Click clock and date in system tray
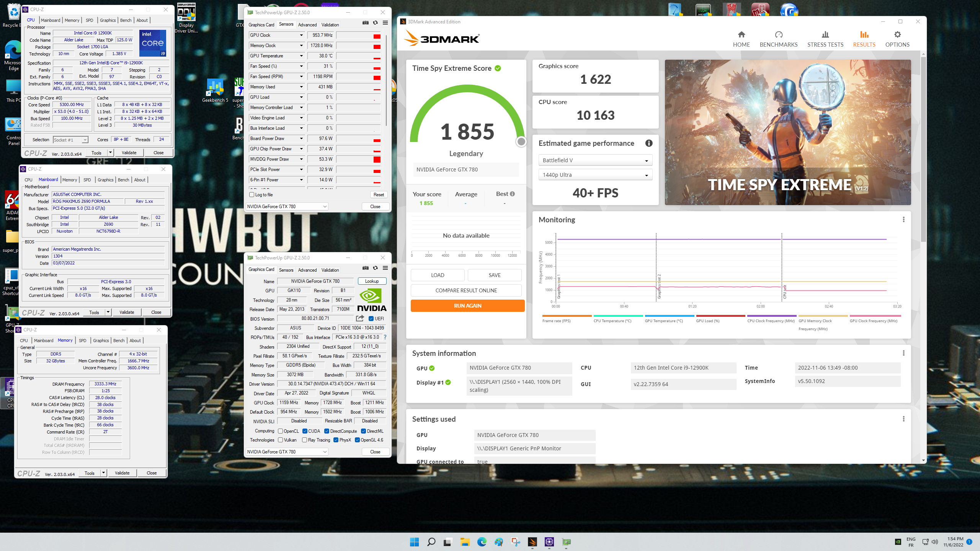980x551 pixels. point(953,542)
